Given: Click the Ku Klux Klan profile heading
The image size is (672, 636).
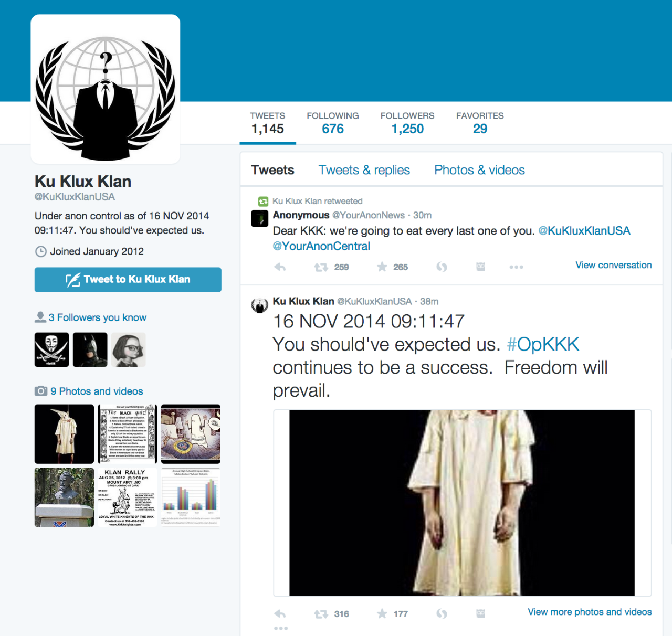Looking at the screenshot, I should (x=83, y=181).
